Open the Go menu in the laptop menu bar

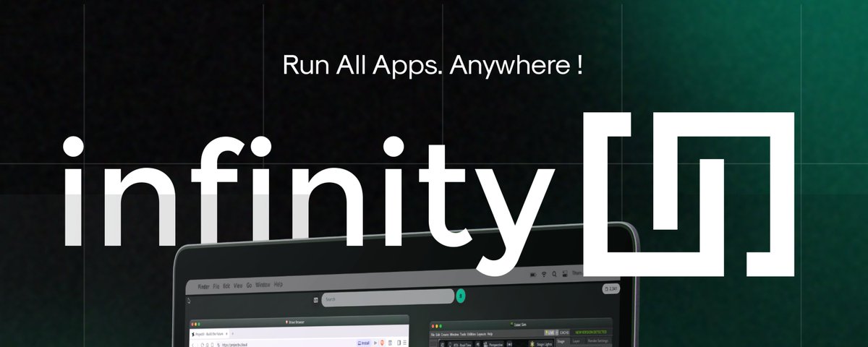(x=249, y=286)
